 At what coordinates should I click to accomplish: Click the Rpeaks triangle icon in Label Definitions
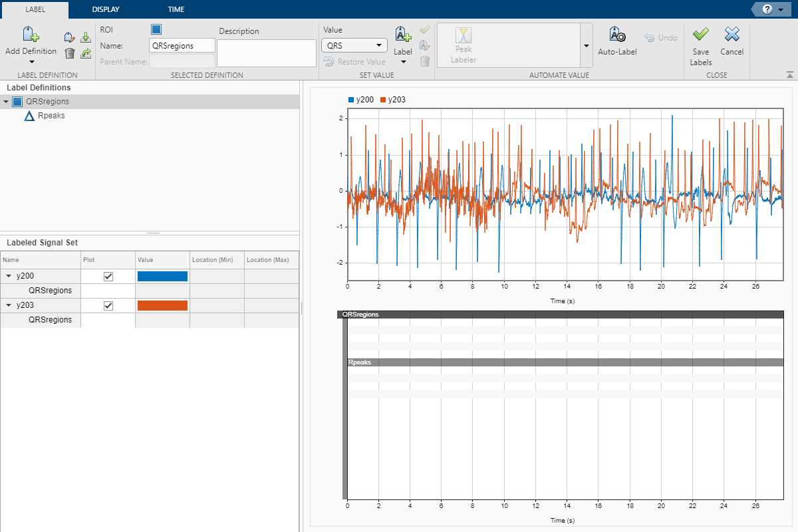tap(29, 116)
